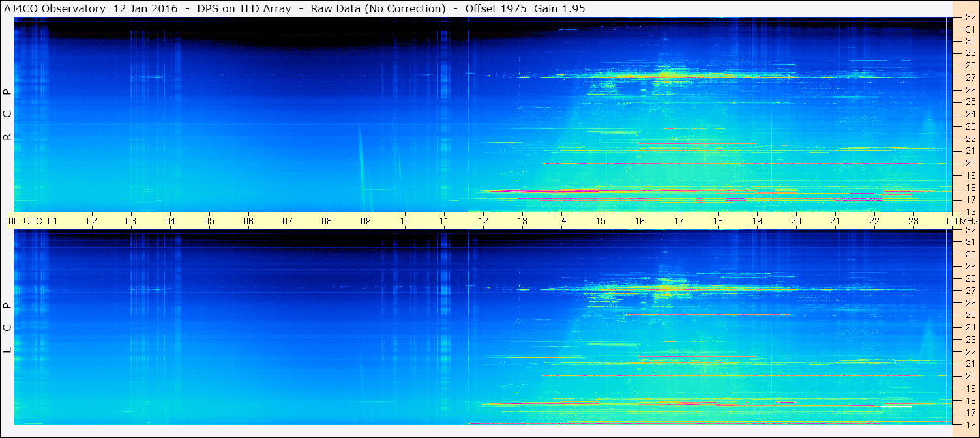Click the 07 hour mark on time axis

(x=288, y=221)
